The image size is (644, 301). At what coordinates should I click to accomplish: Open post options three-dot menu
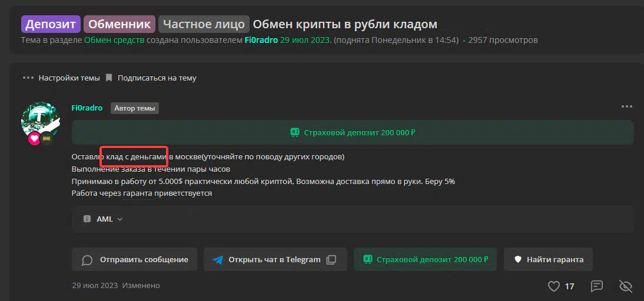tap(627, 106)
